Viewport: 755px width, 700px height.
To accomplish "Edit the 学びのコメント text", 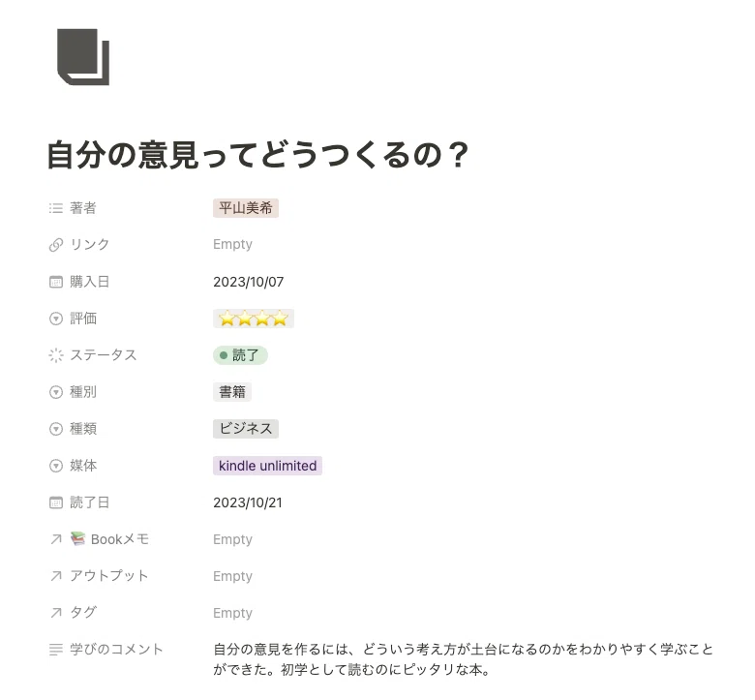I will pyautogui.click(x=464, y=659).
